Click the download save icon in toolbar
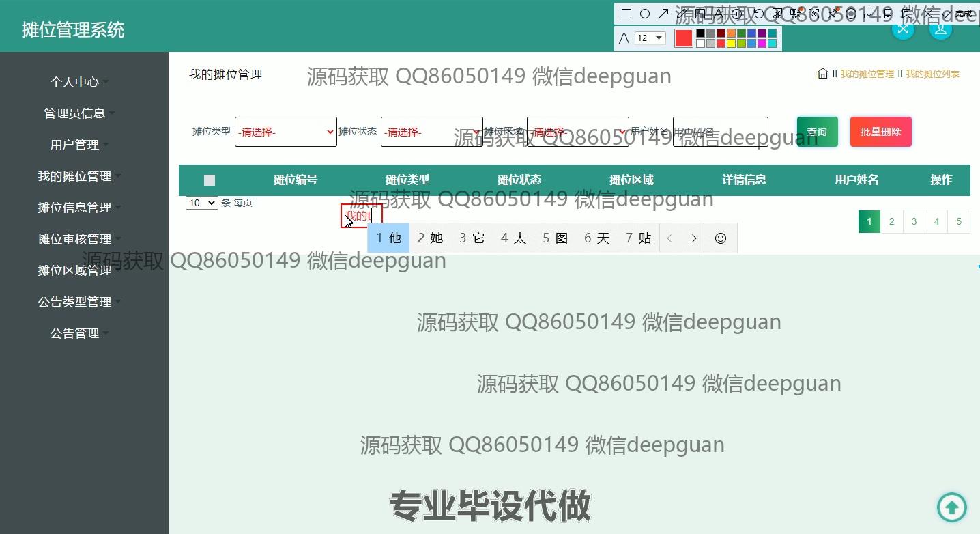The width and height of the screenshot is (980, 534). 869,14
